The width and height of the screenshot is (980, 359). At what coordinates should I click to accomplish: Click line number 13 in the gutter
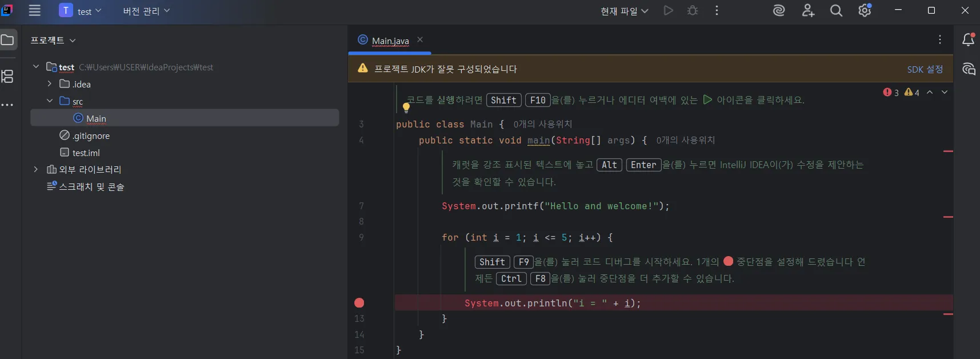(x=359, y=318)
